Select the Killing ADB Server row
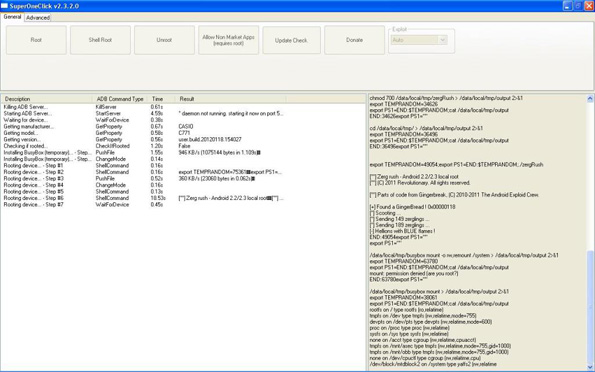The height and width of the screenshot is (372, 595). (143, 107)
